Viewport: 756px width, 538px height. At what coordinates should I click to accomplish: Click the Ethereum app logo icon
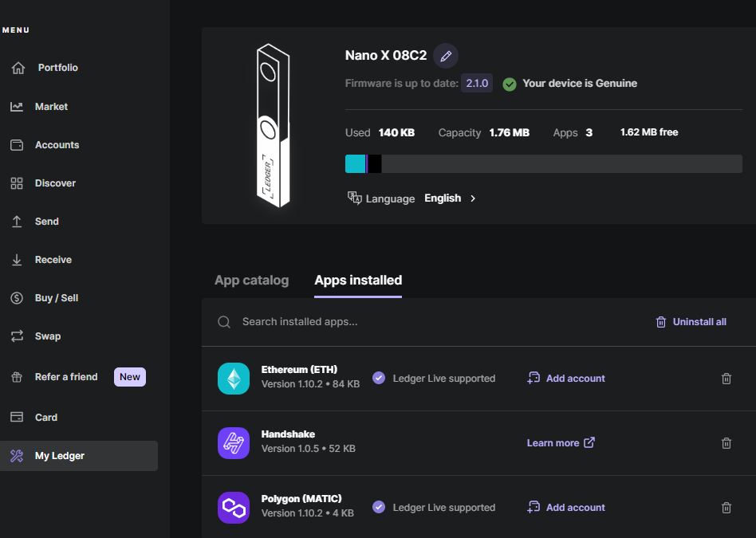[234, 379]
